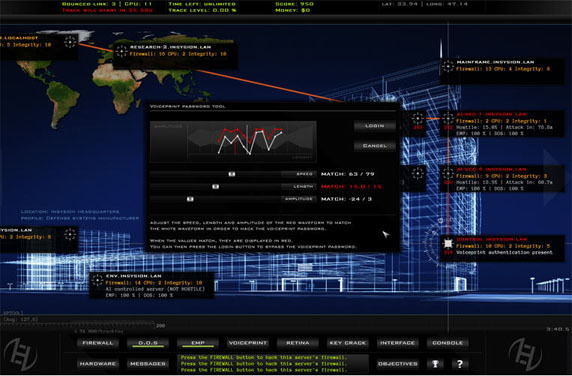Click the Login button in voiceprint tool
The image size is (572, 376).
[375, 126]
